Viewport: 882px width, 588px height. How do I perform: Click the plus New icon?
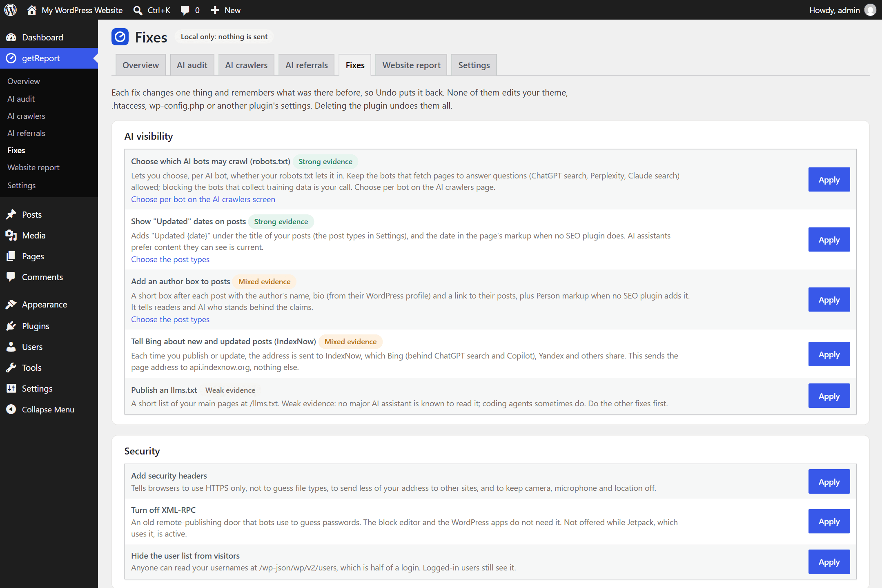click(215, 10)
